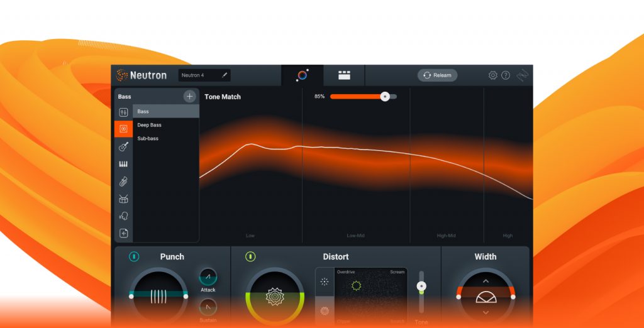
Task: Click the iZotope logo icon top right
Action: click(x=523, y=75)
